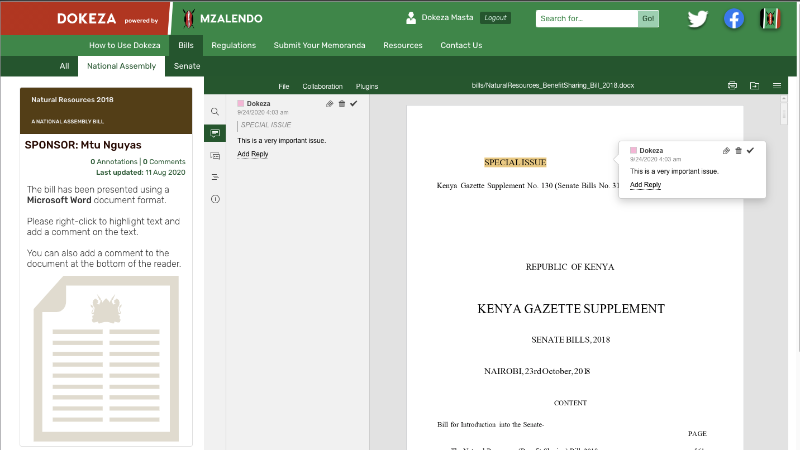This screenshot has height=450, width=800.
Task: Delete comment with trash icon in popup
Action: coord(738,150)
